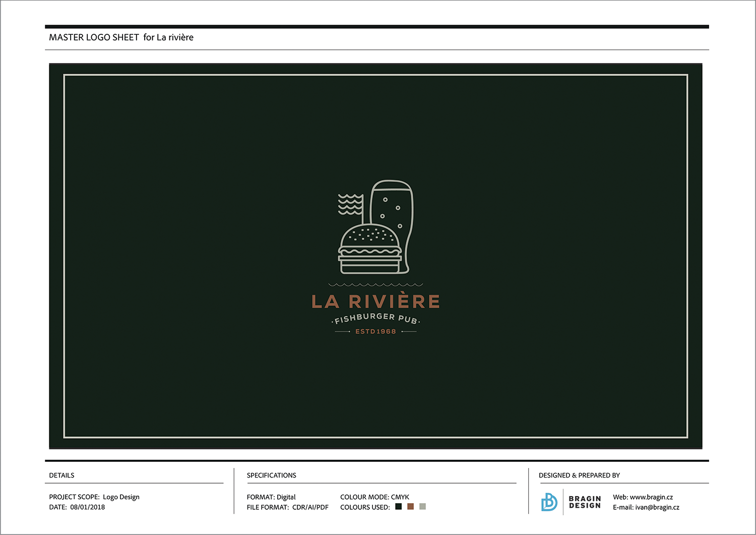
Task: Select the grey colour swatch
Action: [x=422, y=506]
